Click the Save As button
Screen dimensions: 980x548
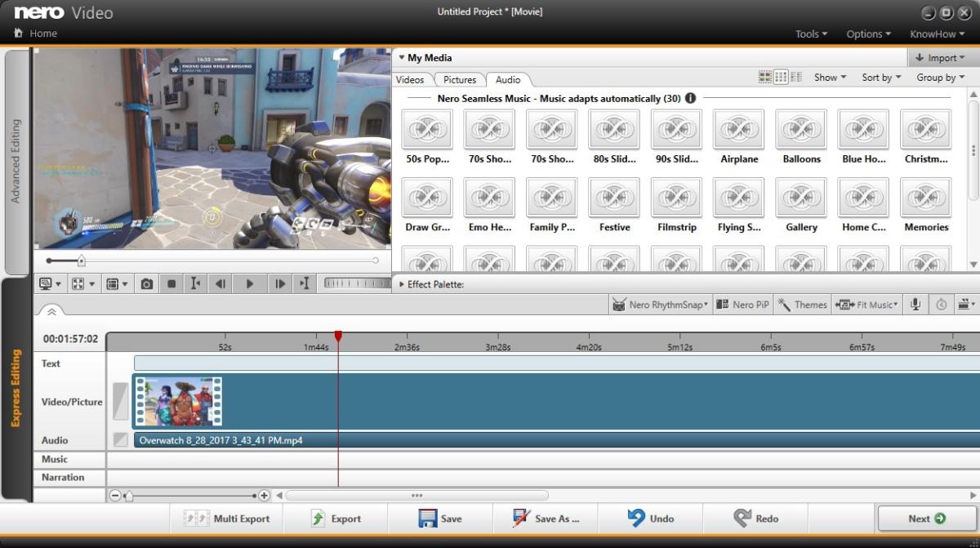[546, 519]
